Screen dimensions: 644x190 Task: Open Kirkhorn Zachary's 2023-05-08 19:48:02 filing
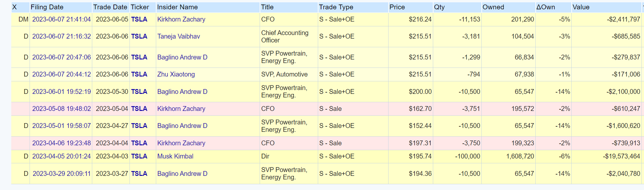click(61, 109)
